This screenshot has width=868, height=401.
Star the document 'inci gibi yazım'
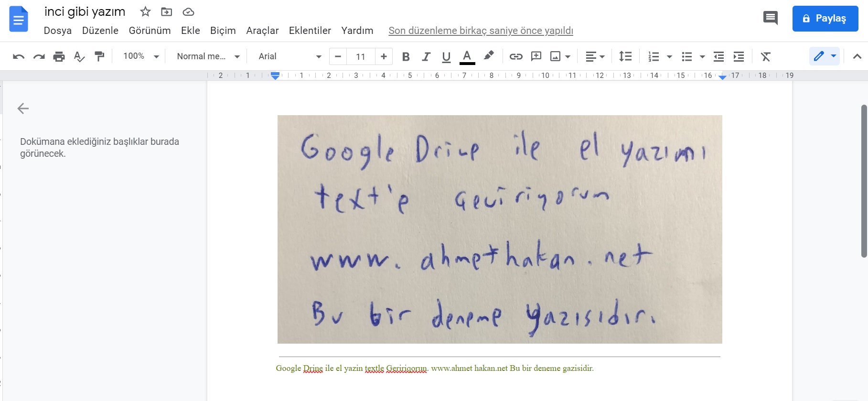(145, 11)
